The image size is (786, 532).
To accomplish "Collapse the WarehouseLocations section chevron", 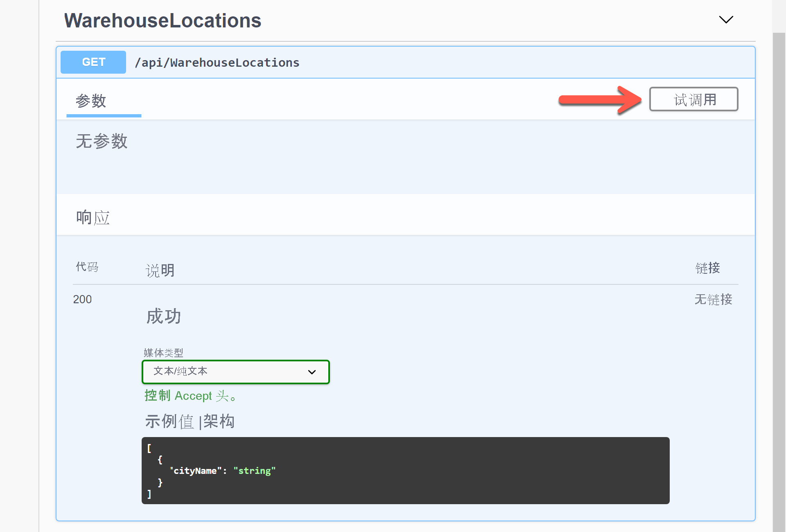I will [726, 20].
